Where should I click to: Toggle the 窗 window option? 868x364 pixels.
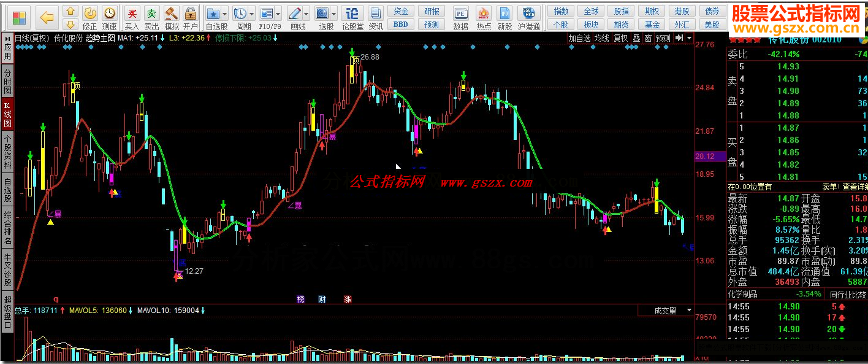point(648,38)
